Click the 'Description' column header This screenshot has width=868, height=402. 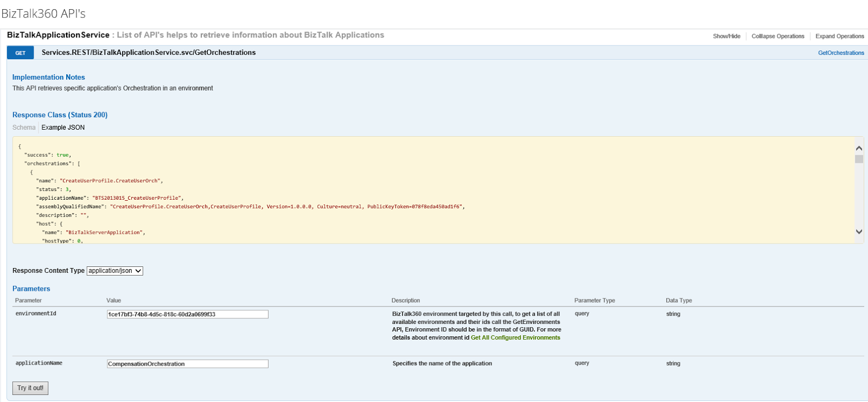pos(406,301)
